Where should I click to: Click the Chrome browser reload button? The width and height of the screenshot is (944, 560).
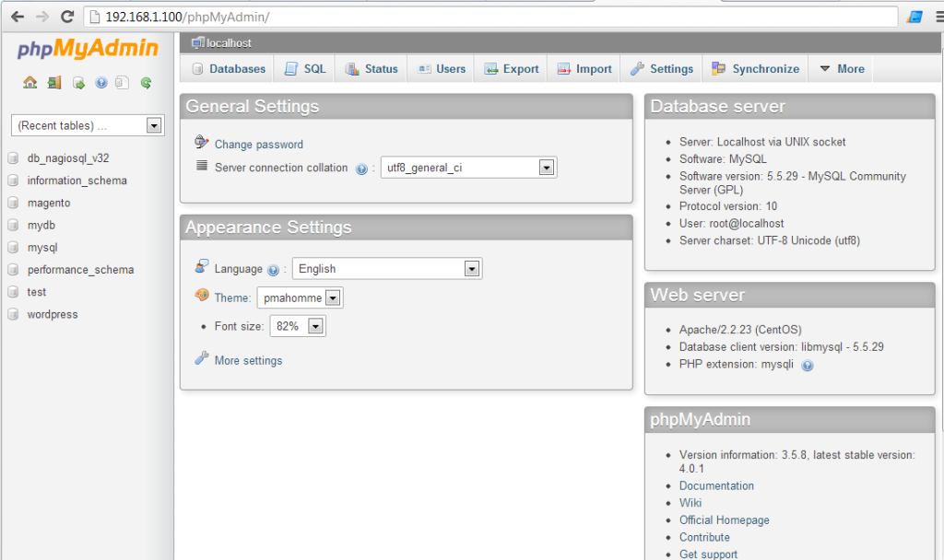tap(66, 17)
